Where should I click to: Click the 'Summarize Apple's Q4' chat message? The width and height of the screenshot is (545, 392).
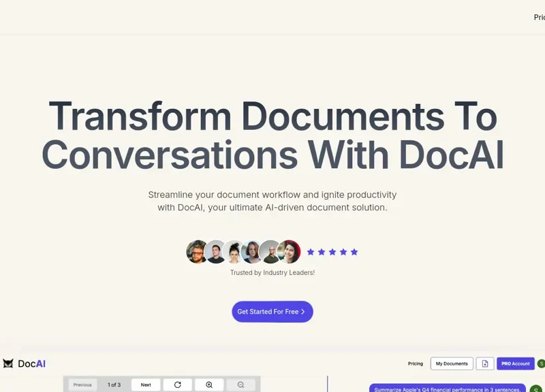447,389
